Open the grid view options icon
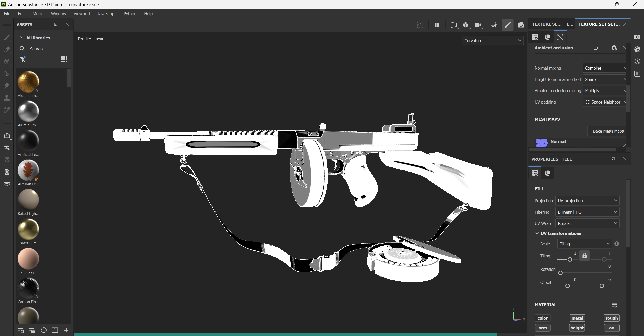Image resolution: width=644 pixels, height=336 pixels. tap(64, 59)
